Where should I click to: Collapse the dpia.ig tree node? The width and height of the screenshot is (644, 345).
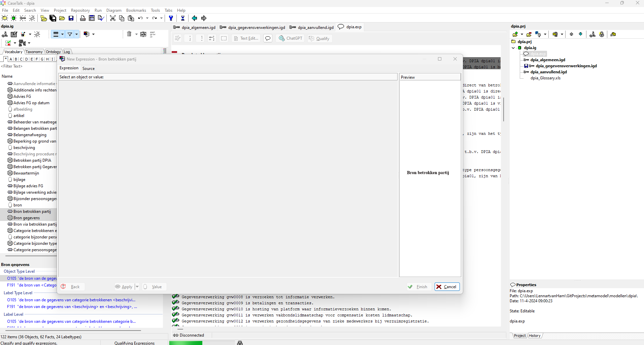[513, 48]
